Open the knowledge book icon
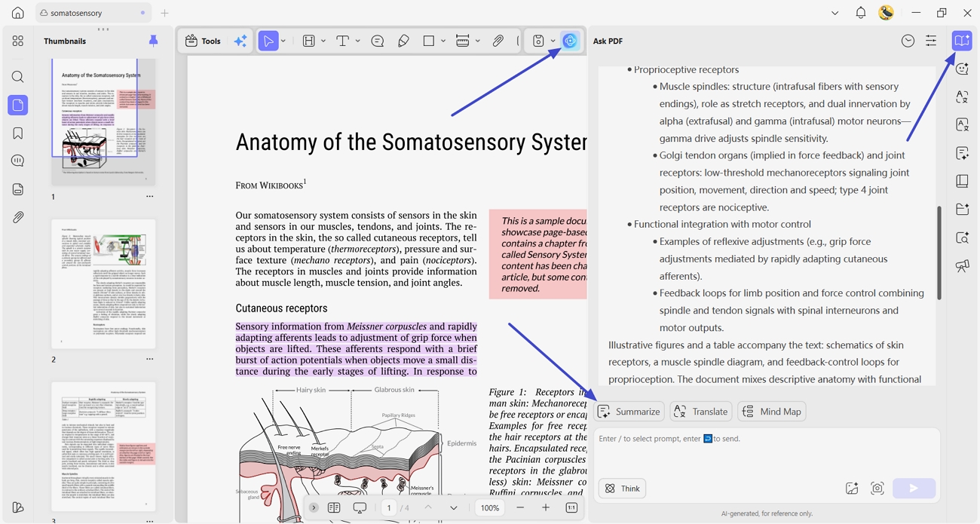 [x=962, y=182]
